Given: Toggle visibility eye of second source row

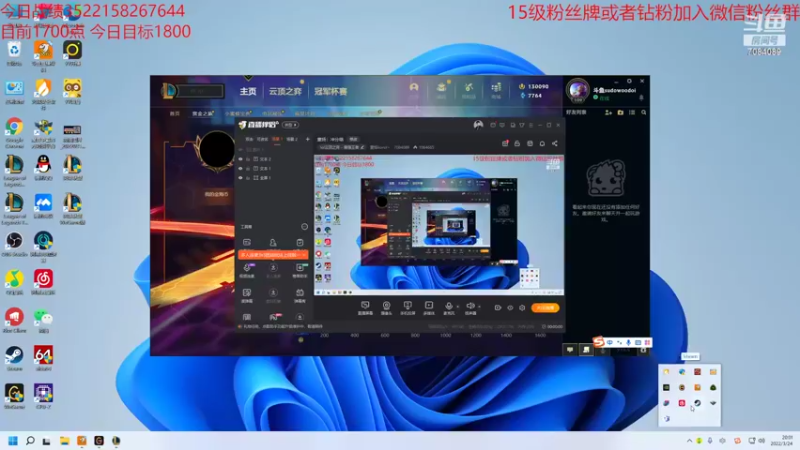Looking at the screenshot, I should point(240,168).
